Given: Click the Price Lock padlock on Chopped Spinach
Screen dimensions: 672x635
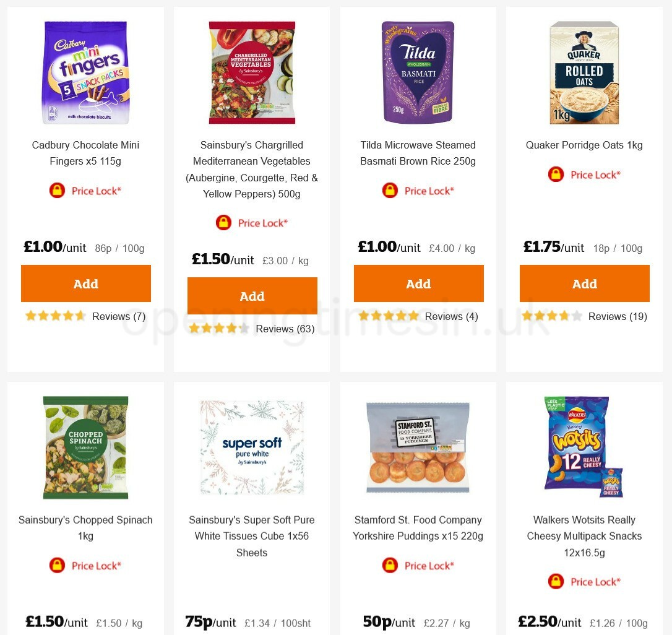Looking at the screenshot, I should (x=57, y=565).
